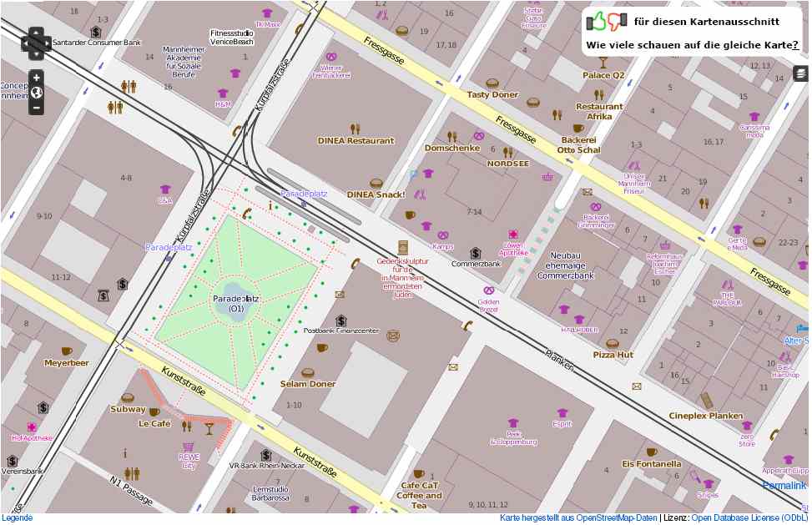Click the 'Planken' street label
The height and width of the screenshot is (525, 812).
point(559,360)
